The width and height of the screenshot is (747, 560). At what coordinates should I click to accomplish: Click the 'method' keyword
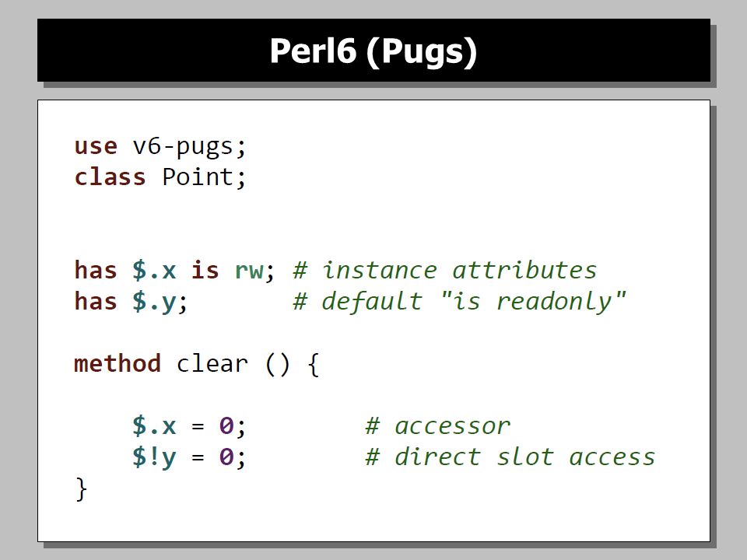[x=117, y=364]
